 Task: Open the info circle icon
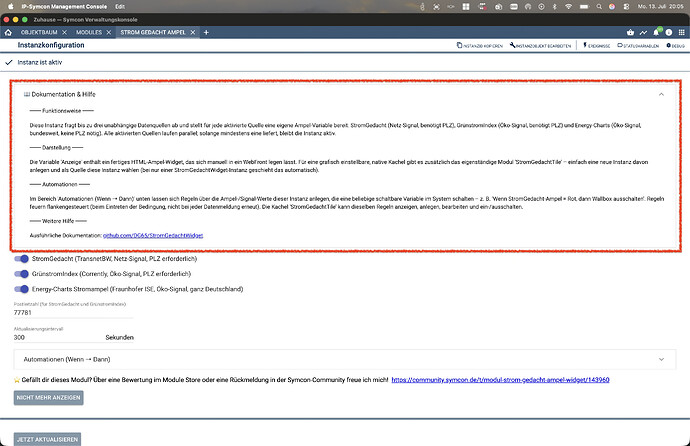click(669, 33)
